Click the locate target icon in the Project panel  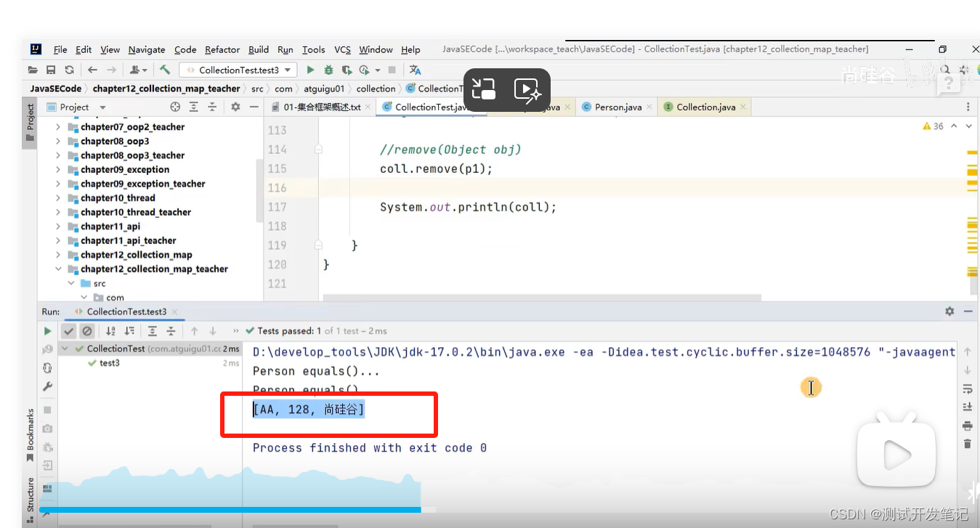[175, 107]
